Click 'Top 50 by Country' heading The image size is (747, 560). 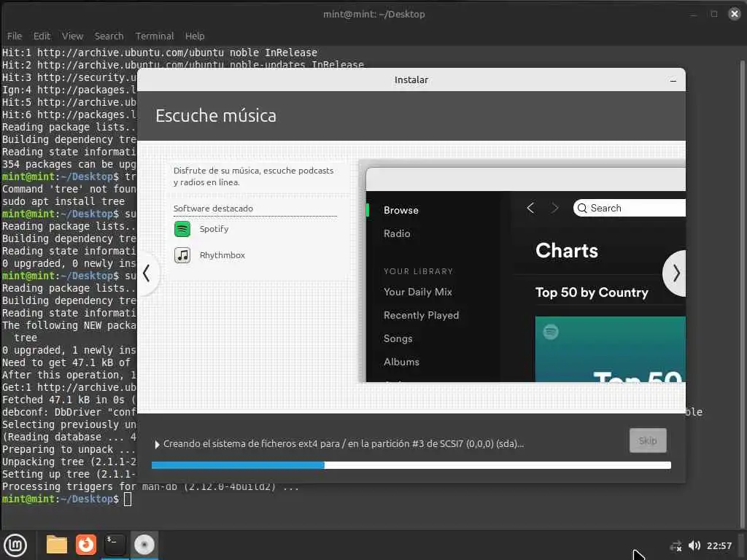592,292
